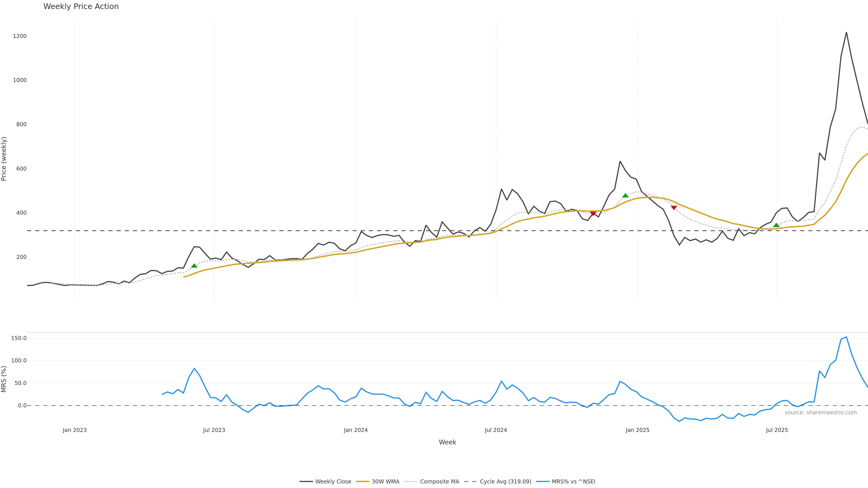Click the green up-triangle marker near Jul 2023
868x488 pixels.
194,266
